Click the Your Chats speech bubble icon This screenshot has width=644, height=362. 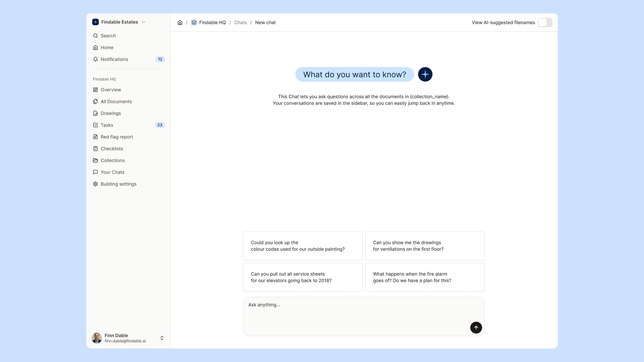pyautogui.click(x=95, y=172)
